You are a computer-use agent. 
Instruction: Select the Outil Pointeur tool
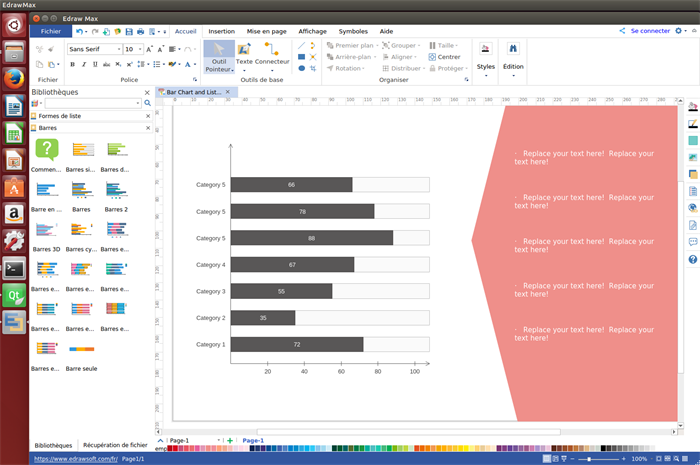pos(219,57)
